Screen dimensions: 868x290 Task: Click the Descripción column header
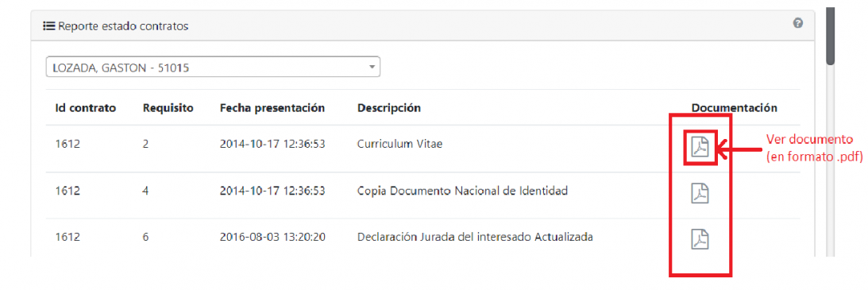click(389, 107)
